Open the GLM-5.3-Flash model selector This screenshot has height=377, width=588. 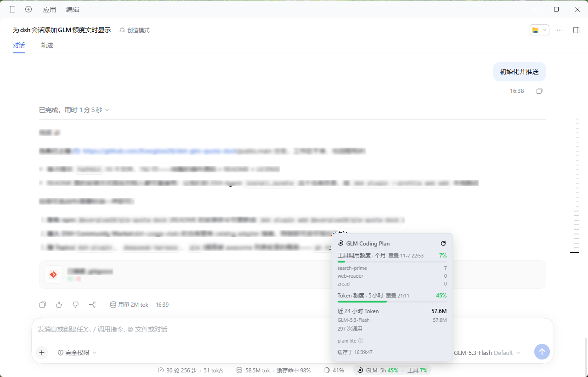click(x=487, y=353)
